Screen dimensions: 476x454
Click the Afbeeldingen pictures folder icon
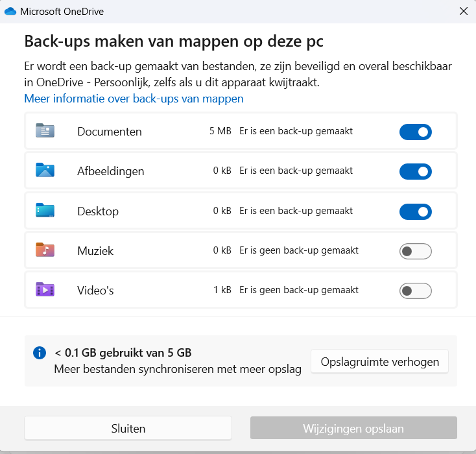[x=45, y=171]
